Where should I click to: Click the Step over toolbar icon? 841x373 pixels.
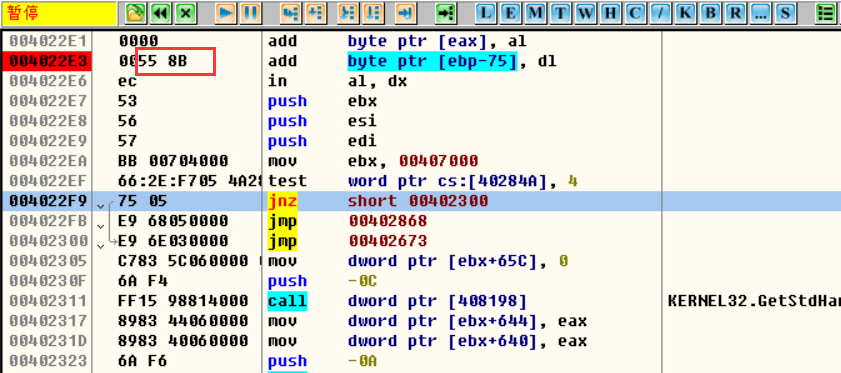click(316, 12)
